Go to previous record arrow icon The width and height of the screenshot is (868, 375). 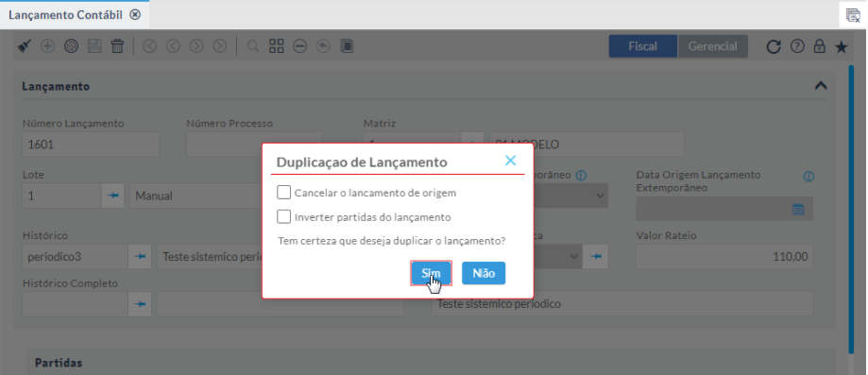tap(173, 46)
